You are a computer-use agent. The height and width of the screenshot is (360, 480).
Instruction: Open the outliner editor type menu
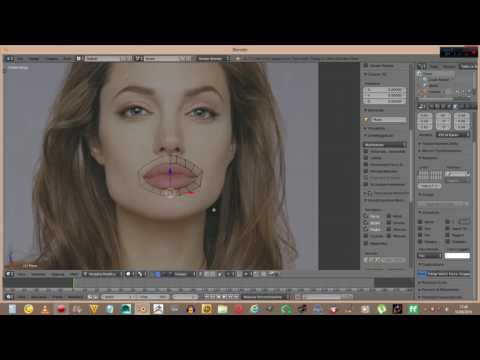tap(422, 66)
